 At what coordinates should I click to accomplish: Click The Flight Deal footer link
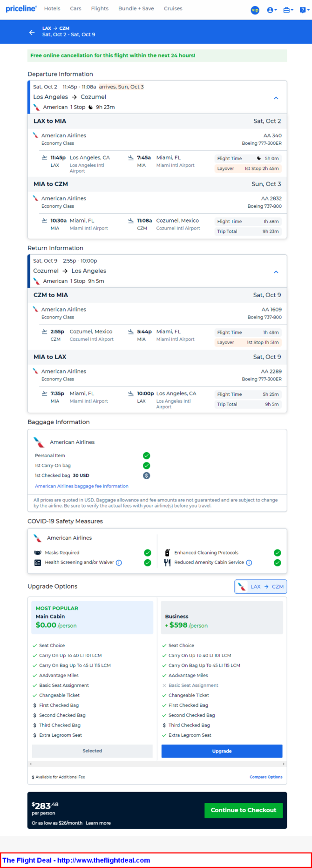pos(76,860)
